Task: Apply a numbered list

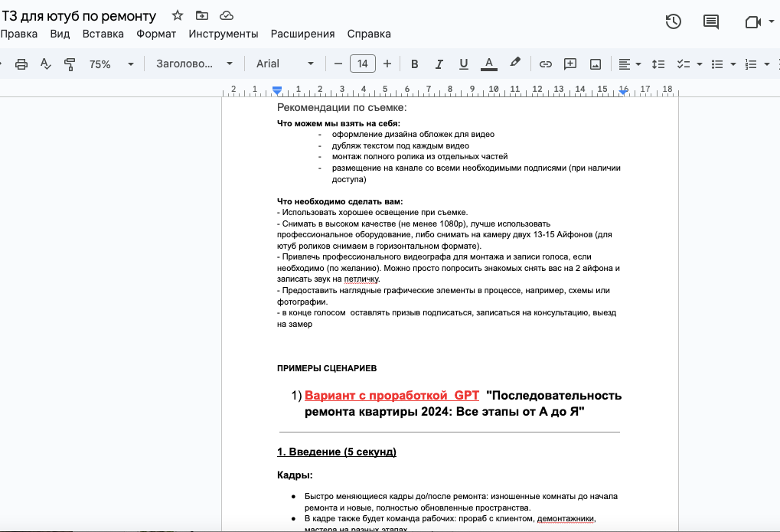Action: tap(751, 64)
